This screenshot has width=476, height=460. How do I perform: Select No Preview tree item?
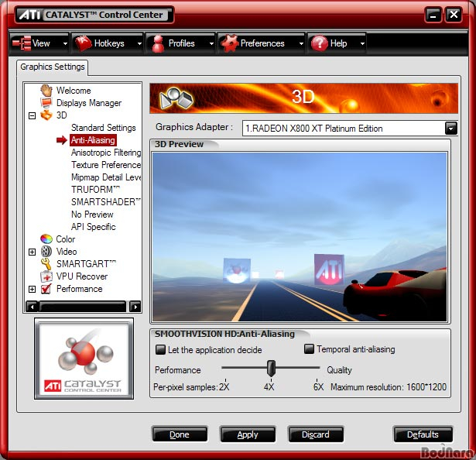click(92, 215)
